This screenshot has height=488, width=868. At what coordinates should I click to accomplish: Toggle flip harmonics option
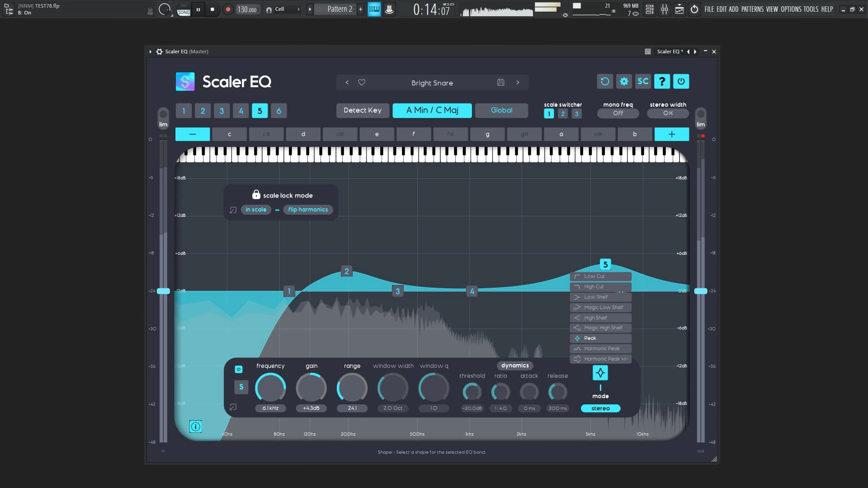[308, 210]
